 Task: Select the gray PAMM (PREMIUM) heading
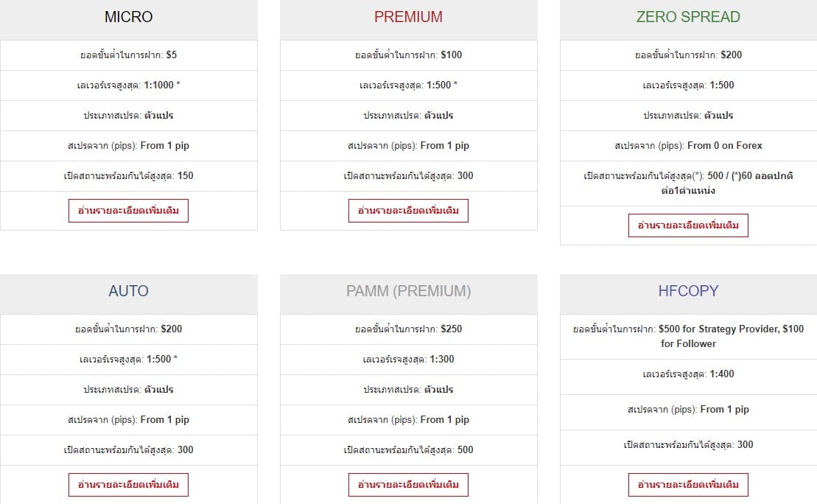coord(408,291)
